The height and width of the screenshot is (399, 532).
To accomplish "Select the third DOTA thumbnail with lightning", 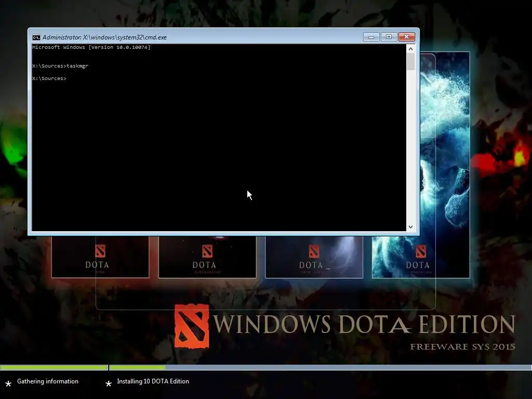I will pyautogui.click(x=314, y=257).
